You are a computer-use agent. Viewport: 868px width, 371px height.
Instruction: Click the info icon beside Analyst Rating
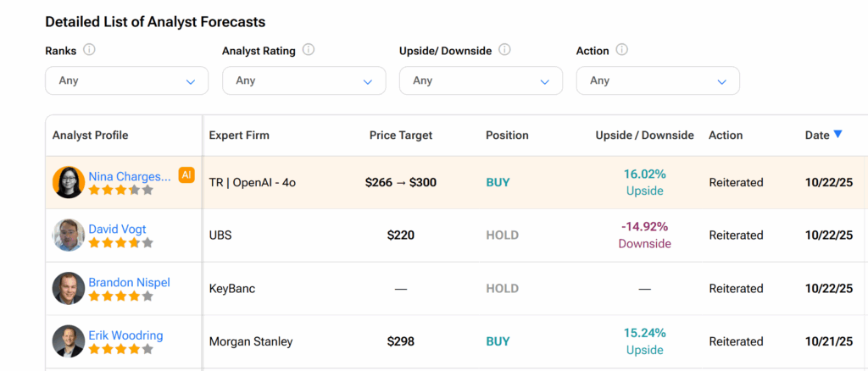pyautogui.click(x=309, y=50)
